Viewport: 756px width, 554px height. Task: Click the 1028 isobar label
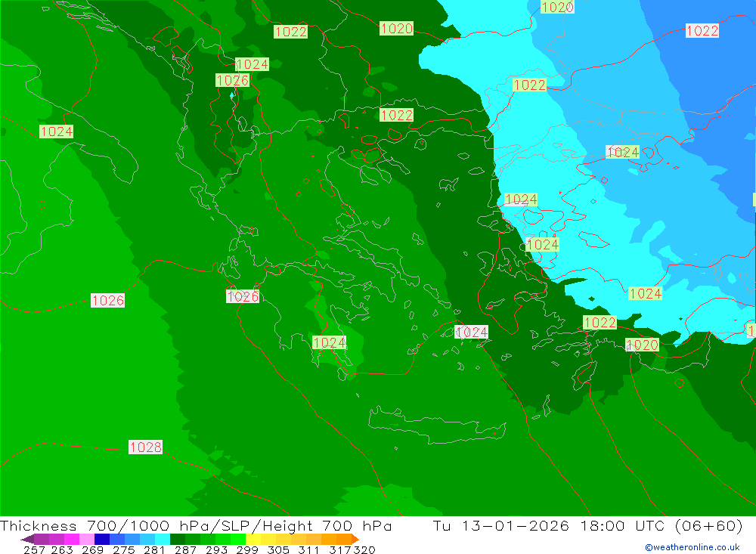coord(145,447)
